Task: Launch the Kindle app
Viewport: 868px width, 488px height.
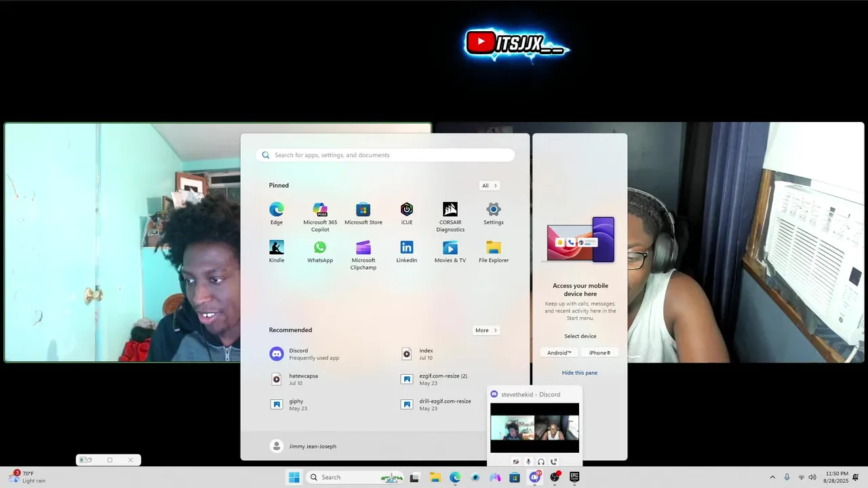Action: tap(277, 251)
